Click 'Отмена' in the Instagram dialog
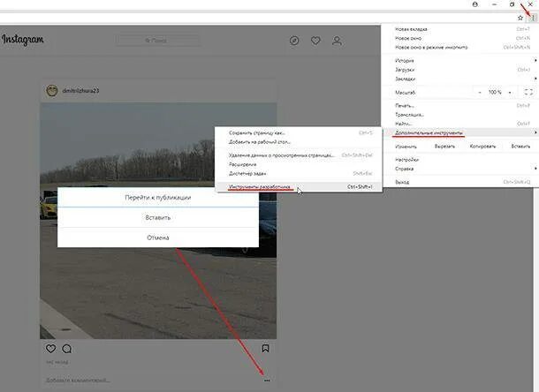This screenshot has height=392, width=539. pyautogui.click(x=158, y=237)
